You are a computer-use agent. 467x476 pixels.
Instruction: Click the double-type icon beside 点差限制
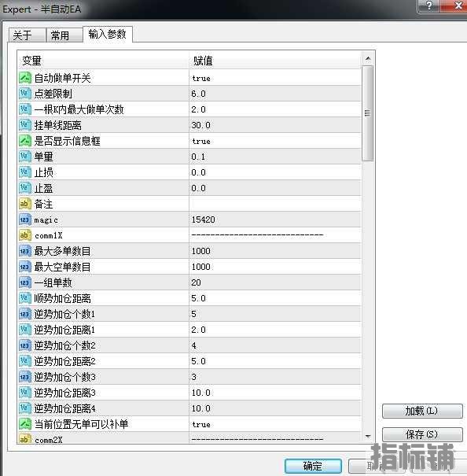tap(25, 94)
